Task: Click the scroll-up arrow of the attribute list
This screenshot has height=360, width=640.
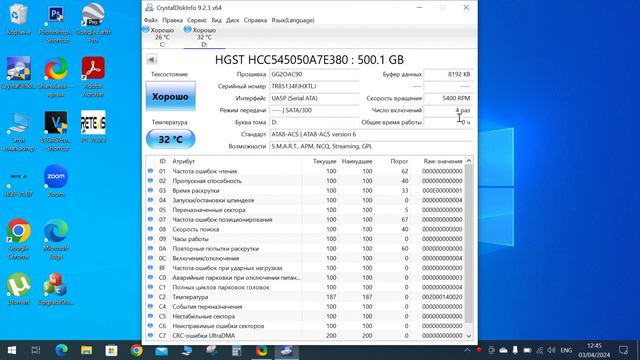Action: [x=469, y=161]
